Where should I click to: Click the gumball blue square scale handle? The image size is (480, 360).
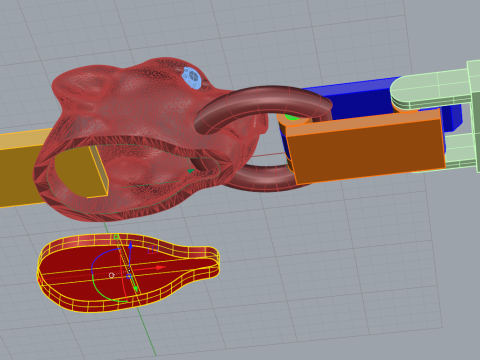(129, 276)
